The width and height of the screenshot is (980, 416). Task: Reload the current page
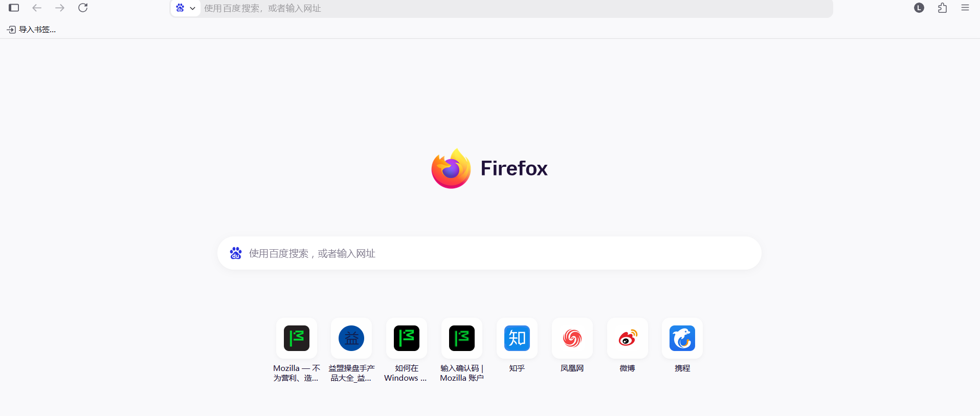[x=83, y=8]
